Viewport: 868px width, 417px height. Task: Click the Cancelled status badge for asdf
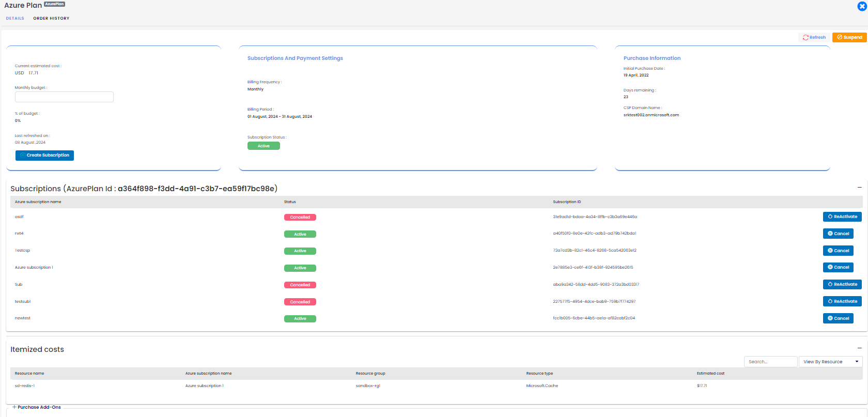(300, 217)
